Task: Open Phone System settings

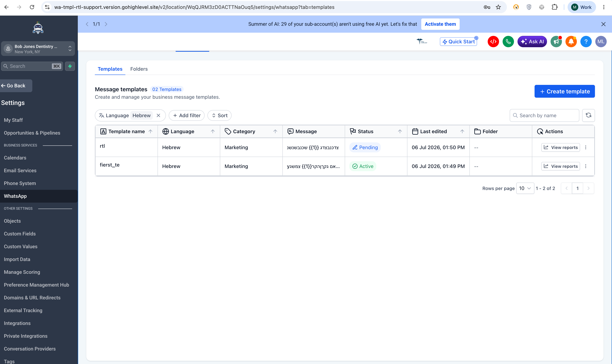Action: coord(20,183)
